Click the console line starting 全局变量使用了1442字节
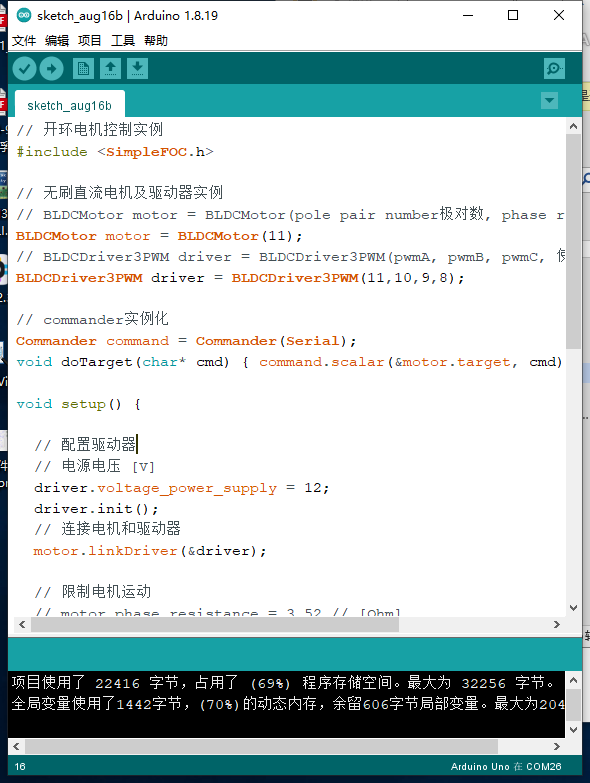This screenshot has width=590, height=783. [x=288, y=704]
